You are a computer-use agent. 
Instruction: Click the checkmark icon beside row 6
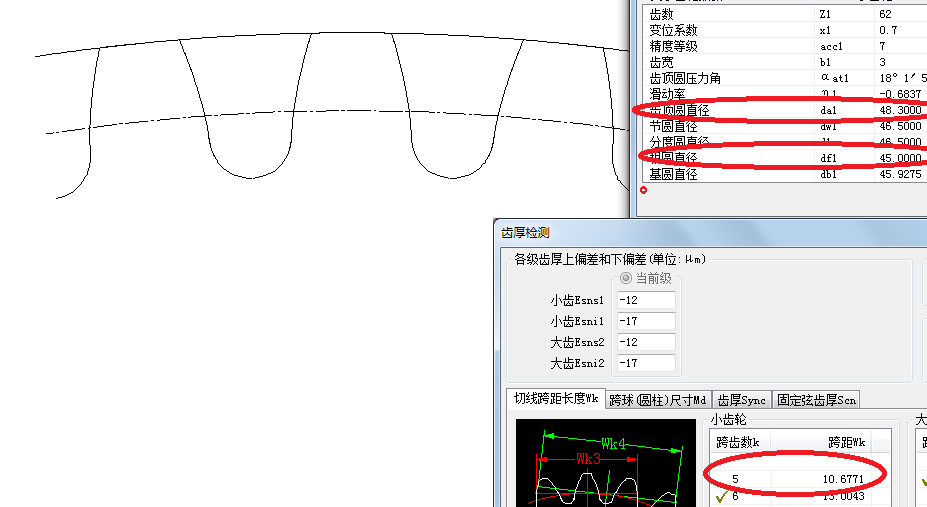click(x=721, y=496)
